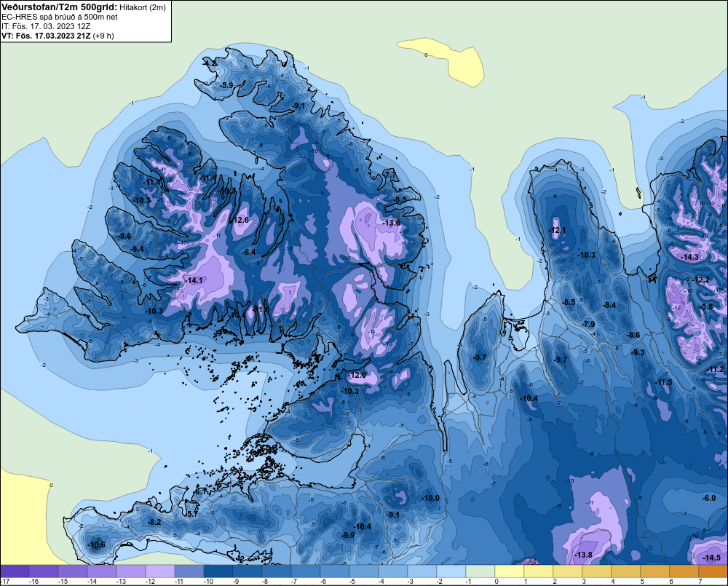
Task: Click the 'IT: Fös. 17. 03. 2023 12Z' line
Action: 46,26
